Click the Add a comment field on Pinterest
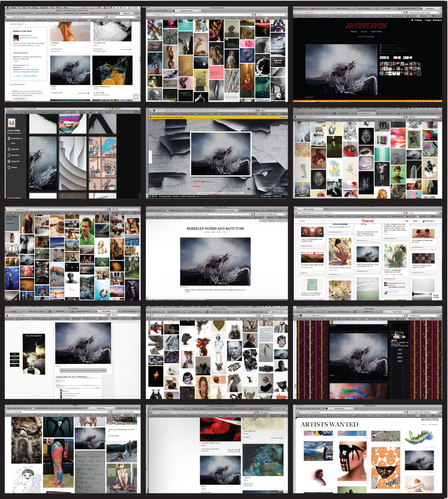Screen dimensions: 448x499 [x=397, y=292]
